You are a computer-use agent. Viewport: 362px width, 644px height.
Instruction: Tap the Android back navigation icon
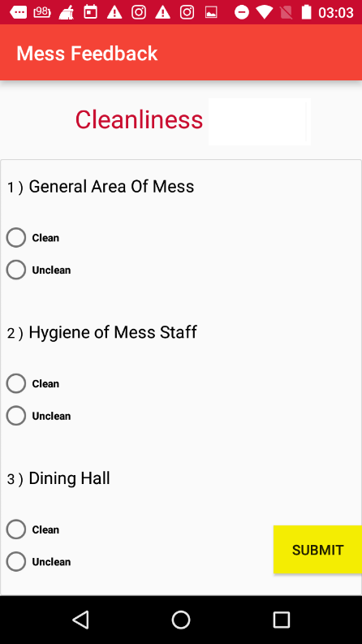coord(81,620)
